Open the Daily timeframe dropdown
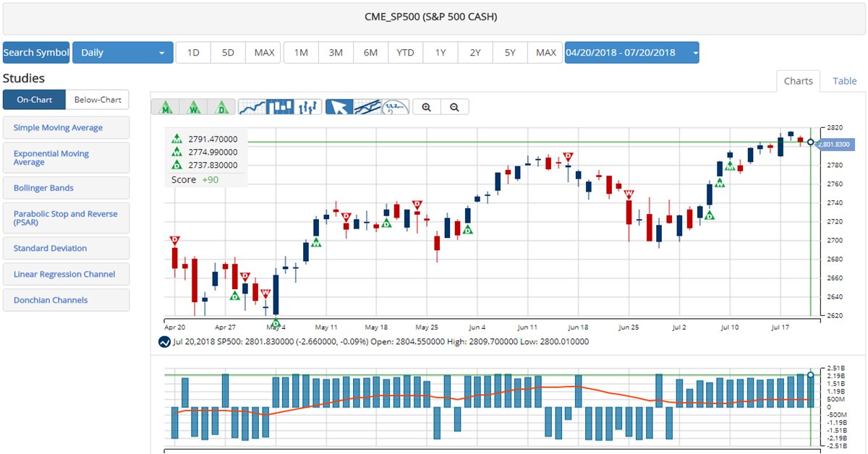The image size is (868, 454). click(x=122, y=52)
